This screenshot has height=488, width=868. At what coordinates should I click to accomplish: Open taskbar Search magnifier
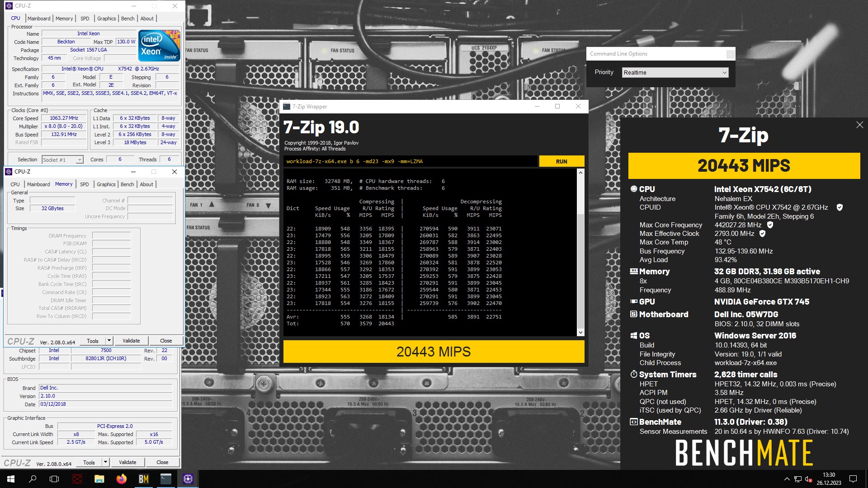click(33, 479)
